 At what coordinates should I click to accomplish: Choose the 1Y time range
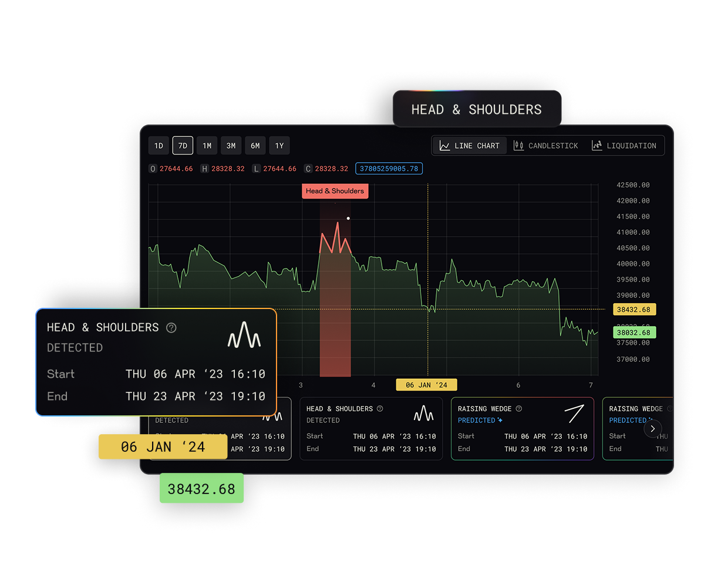279,146
